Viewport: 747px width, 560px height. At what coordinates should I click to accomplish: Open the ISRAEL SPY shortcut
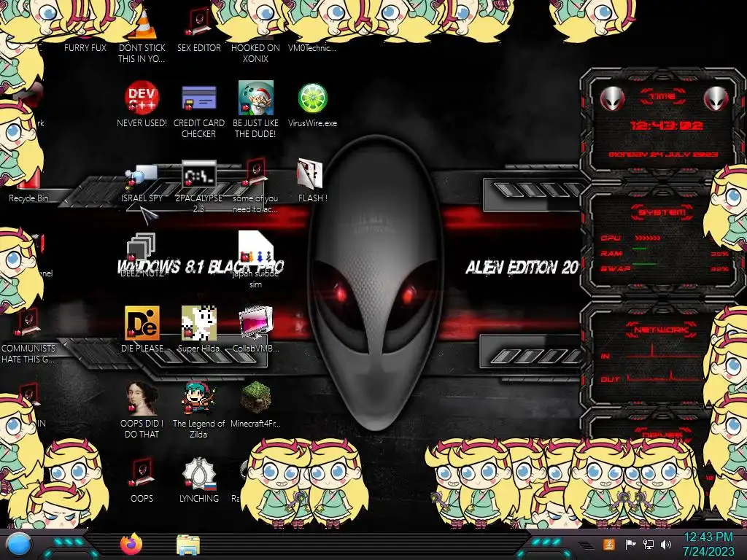pyautogui.click(x=142, y=176)
